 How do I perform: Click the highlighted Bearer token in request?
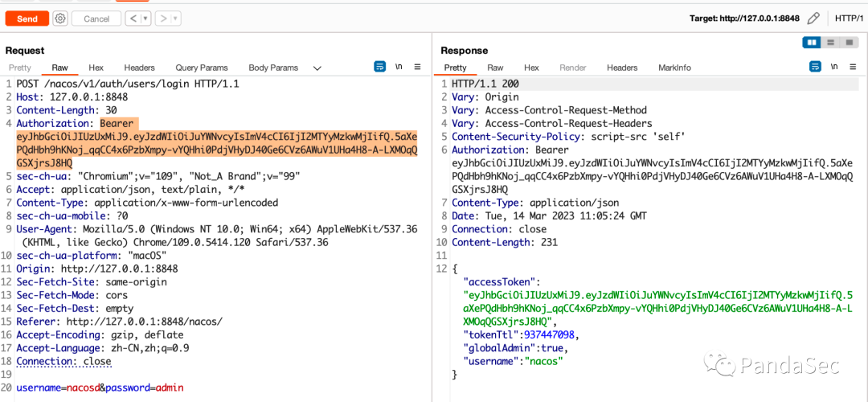217,143
